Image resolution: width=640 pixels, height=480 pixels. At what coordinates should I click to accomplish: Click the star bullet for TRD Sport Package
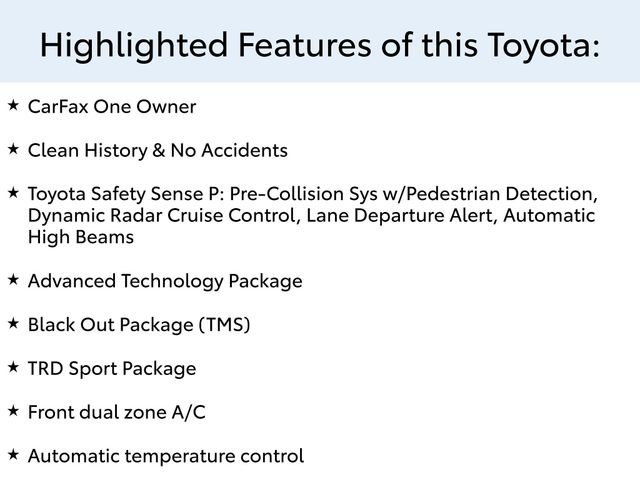[13, 367]
